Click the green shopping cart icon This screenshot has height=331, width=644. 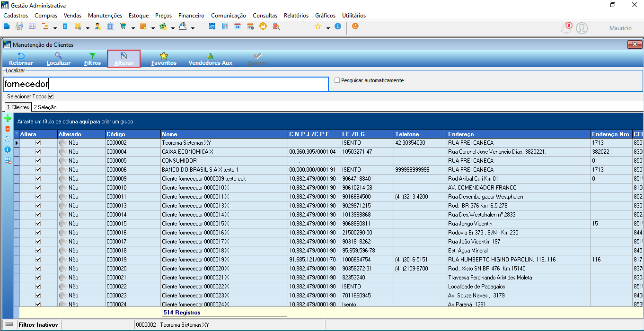123,26
